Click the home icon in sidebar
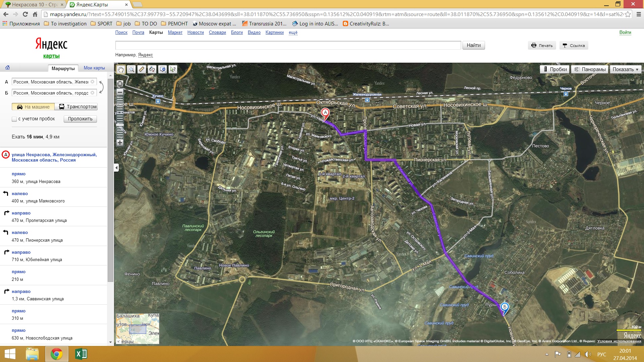Image resolution: width=644 pixels, height=362 pixels. point(8,68)
